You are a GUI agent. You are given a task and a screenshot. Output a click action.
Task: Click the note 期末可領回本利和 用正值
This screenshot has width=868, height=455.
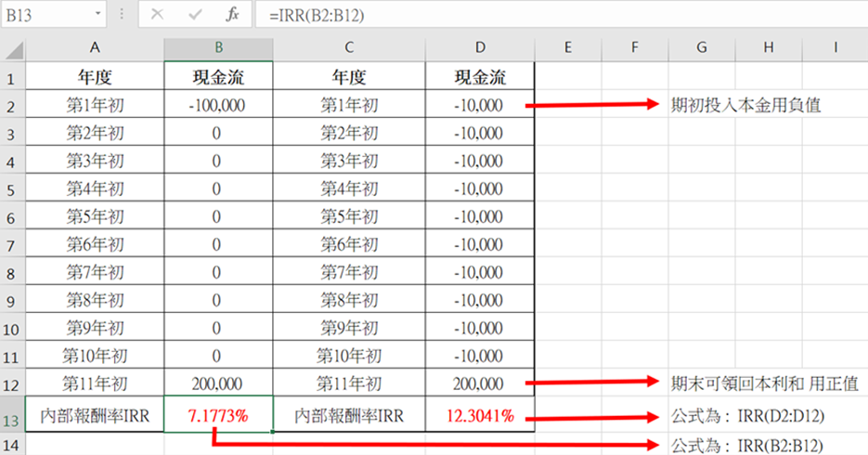click(764, 383)
